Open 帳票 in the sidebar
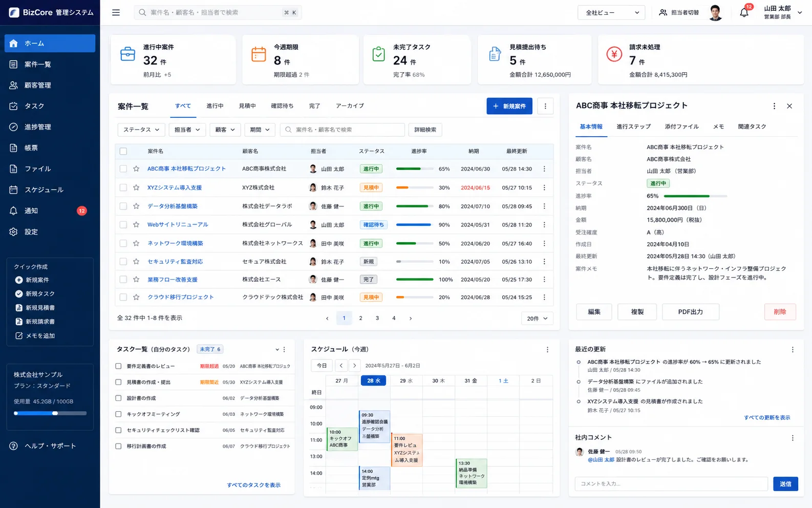 pyautogui.click(x=50, y=148)
